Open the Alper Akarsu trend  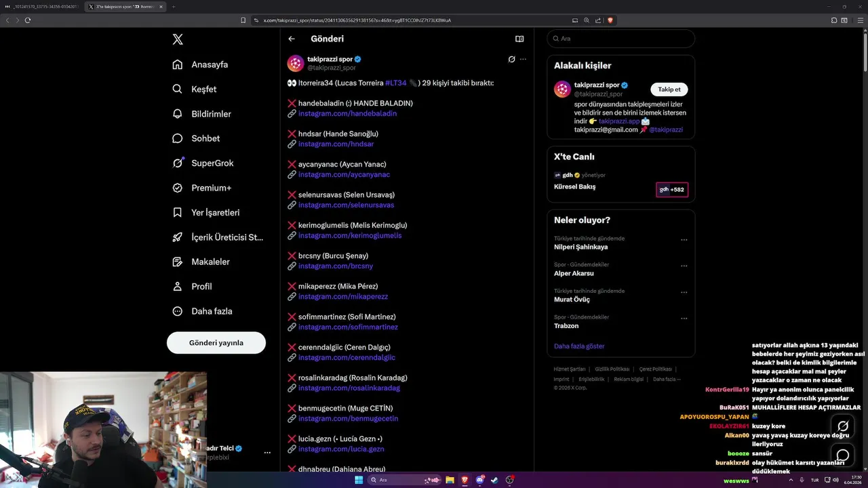click(574, 274)
